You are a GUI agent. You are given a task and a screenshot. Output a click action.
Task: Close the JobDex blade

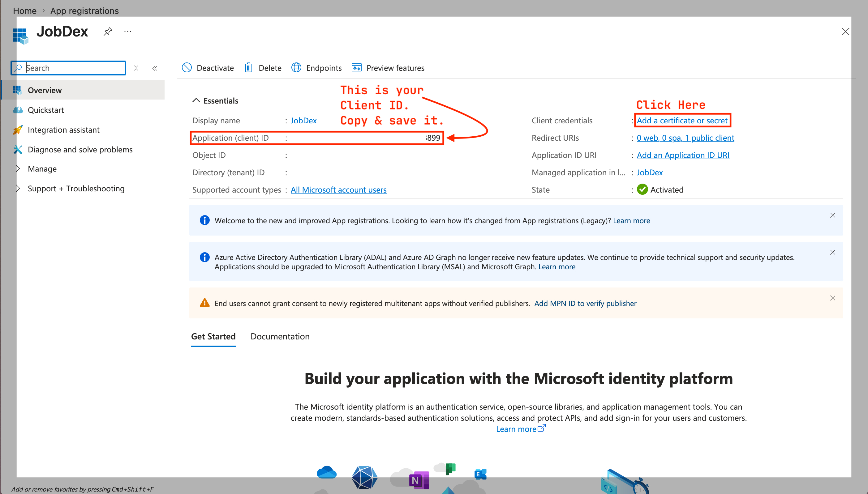tap(846, 32)
